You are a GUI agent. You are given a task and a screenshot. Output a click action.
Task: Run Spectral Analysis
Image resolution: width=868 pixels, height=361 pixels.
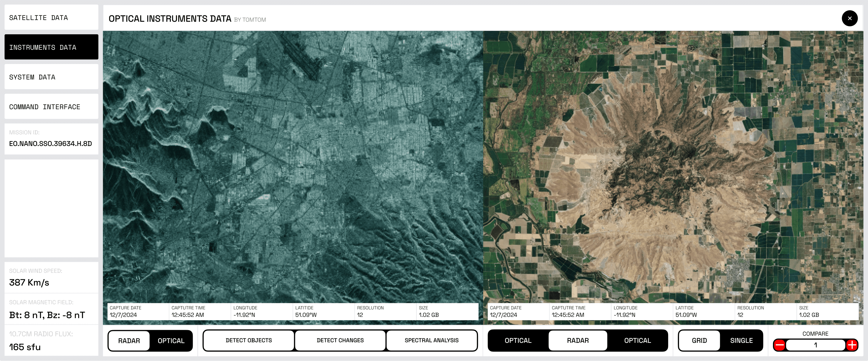point(431,340)
